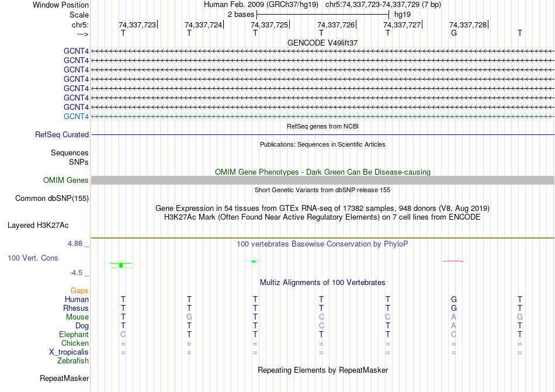The image size is (555, 392).
Task: Click the Chicken species row label
Action: pos(75,343)
